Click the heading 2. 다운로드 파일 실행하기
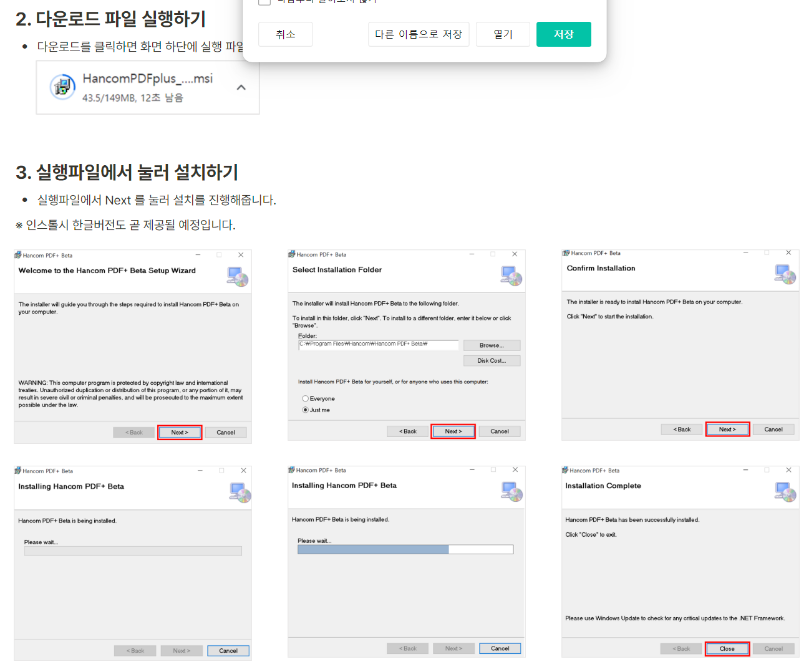 (x=111, y=19)
